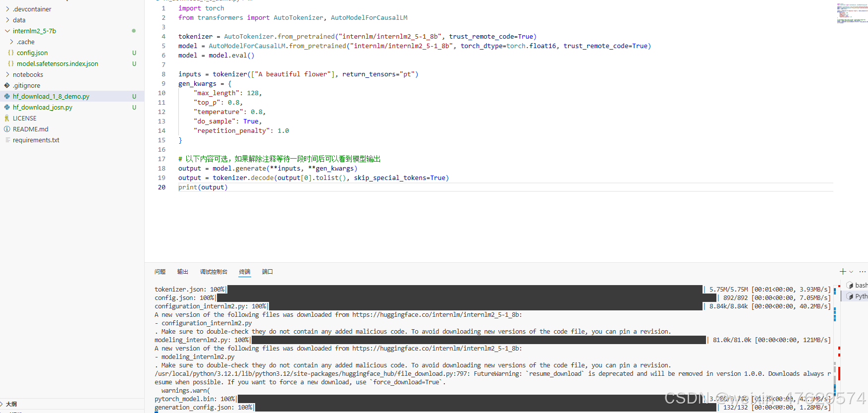Click the "max_length": 128 line
The image size is (868, 413).
228,93
